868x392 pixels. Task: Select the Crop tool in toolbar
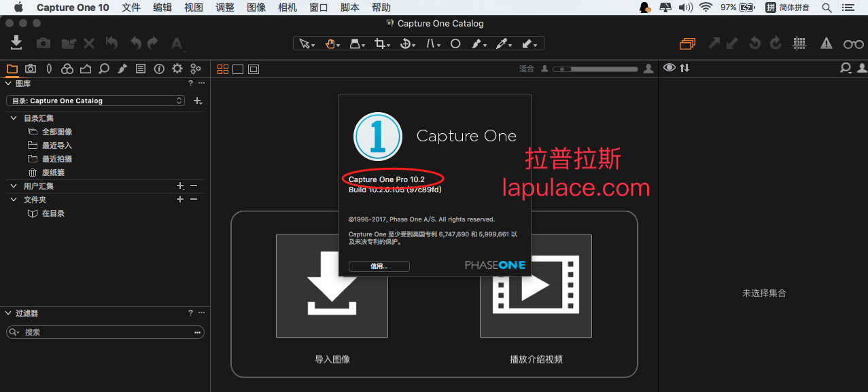(x=382, y=43)
